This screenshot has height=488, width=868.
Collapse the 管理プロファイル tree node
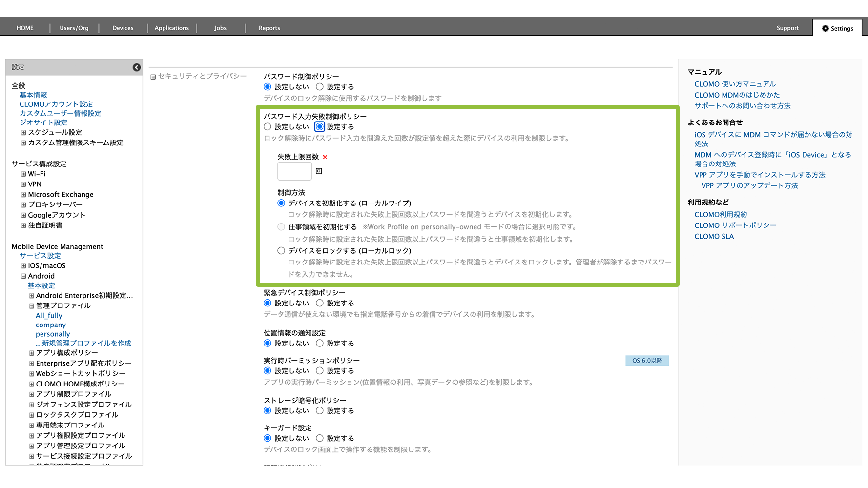click(31, 306)
